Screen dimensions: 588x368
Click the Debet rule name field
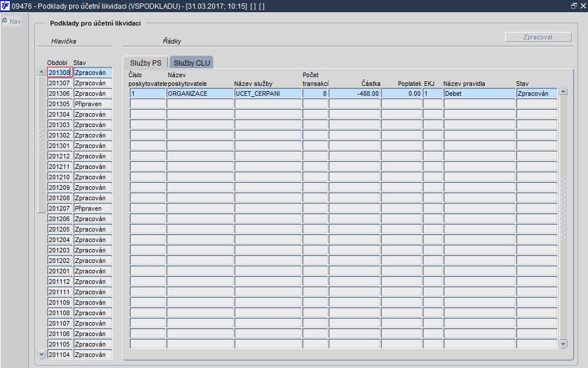479,93
